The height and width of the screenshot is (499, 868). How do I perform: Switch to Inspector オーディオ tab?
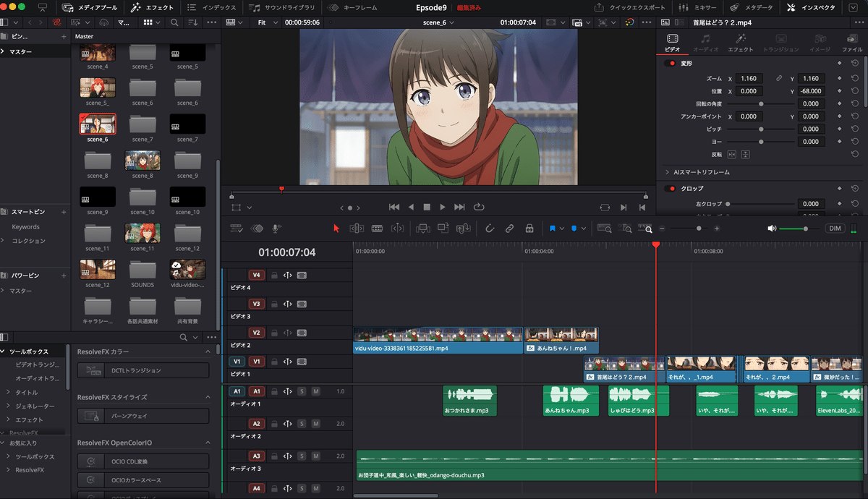[705, 43]
